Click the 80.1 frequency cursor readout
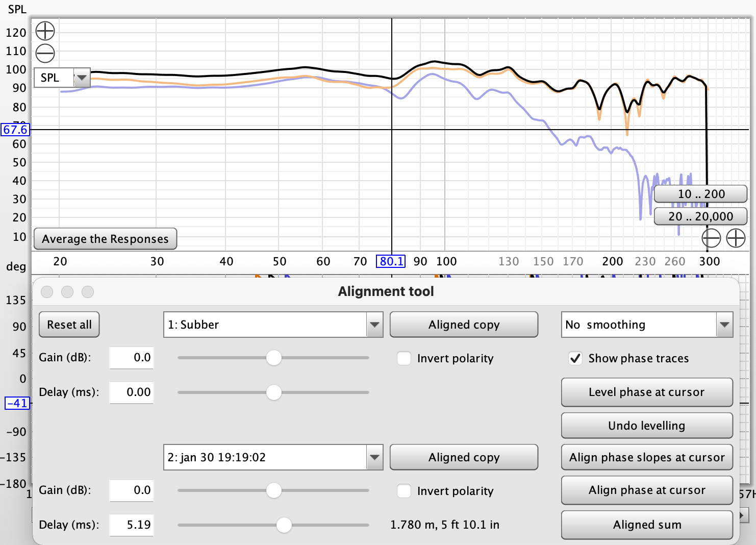The width and height of the screenshot is (756, 545). [x=391, y=261]
